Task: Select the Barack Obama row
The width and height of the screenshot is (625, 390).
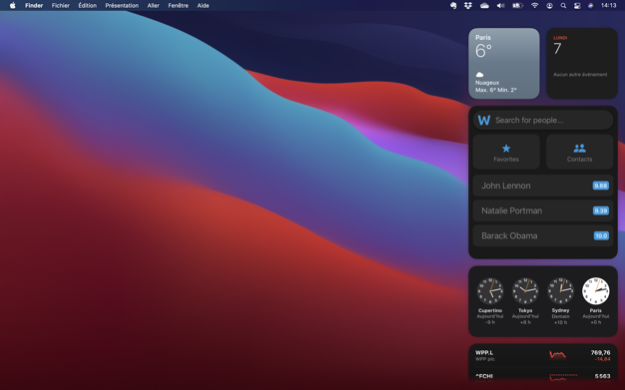Action: click(543, 236)
